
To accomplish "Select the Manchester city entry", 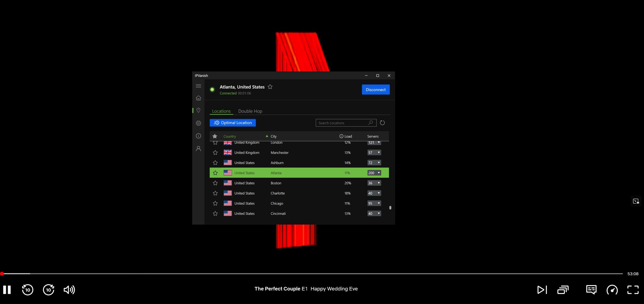I will coord(279,153).
